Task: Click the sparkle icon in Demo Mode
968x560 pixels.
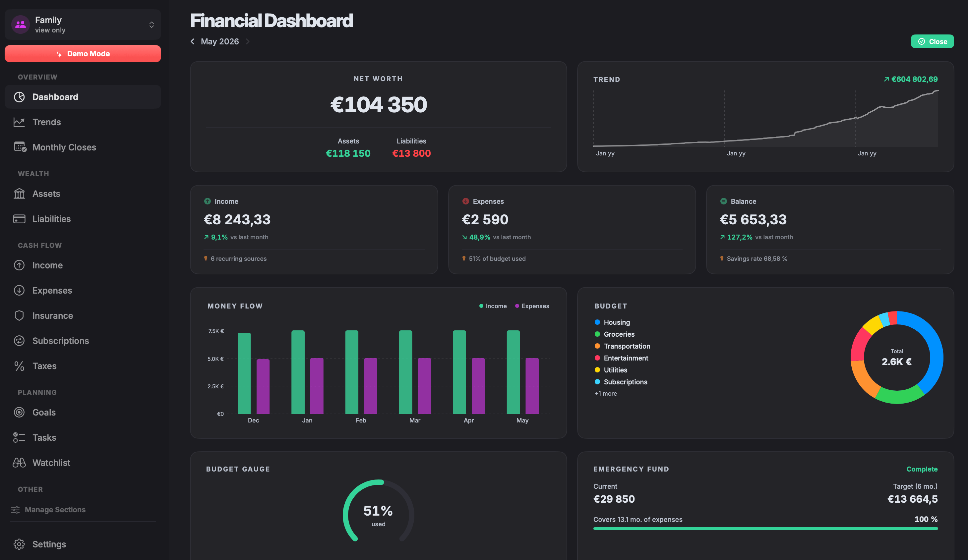Action: pyautogui.click(x=59, y=54)
